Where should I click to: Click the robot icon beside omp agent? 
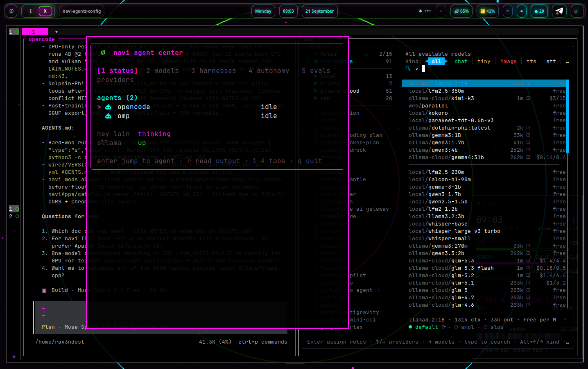pos(108,116)
